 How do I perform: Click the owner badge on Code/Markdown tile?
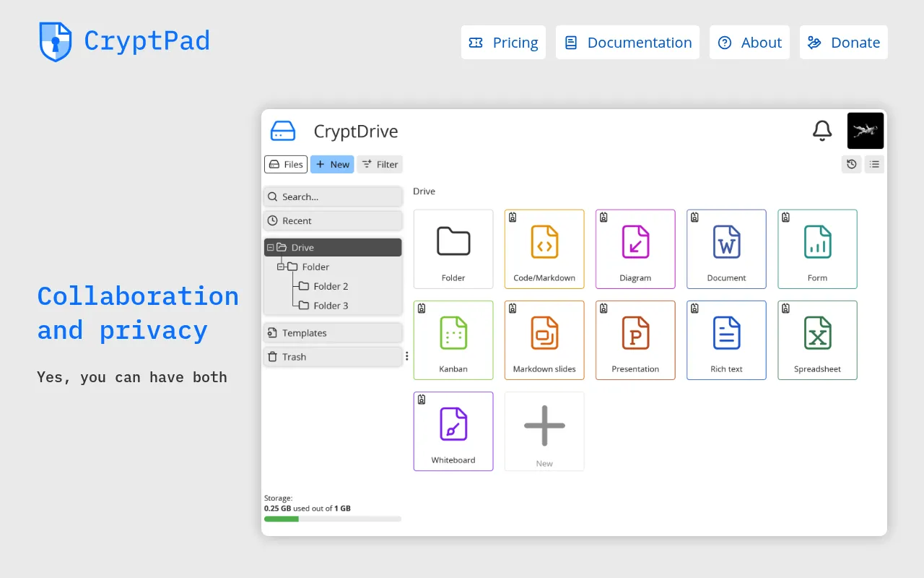click(x=513, y=217)
